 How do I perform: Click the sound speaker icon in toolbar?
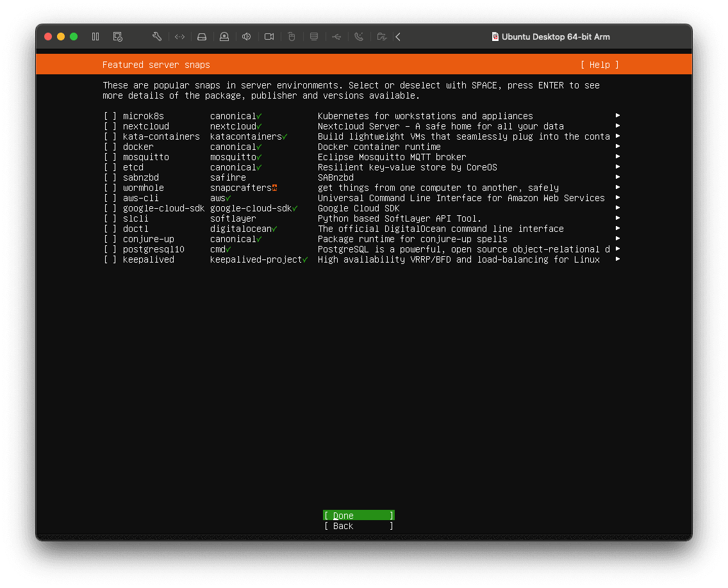click(247, 37)
